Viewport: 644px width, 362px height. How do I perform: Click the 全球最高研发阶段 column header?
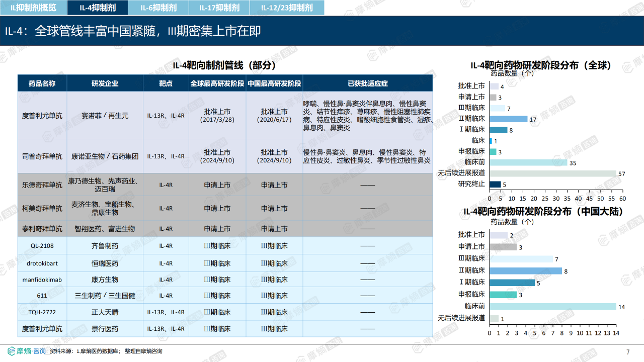pyautogui.click(x=217, y=83)
